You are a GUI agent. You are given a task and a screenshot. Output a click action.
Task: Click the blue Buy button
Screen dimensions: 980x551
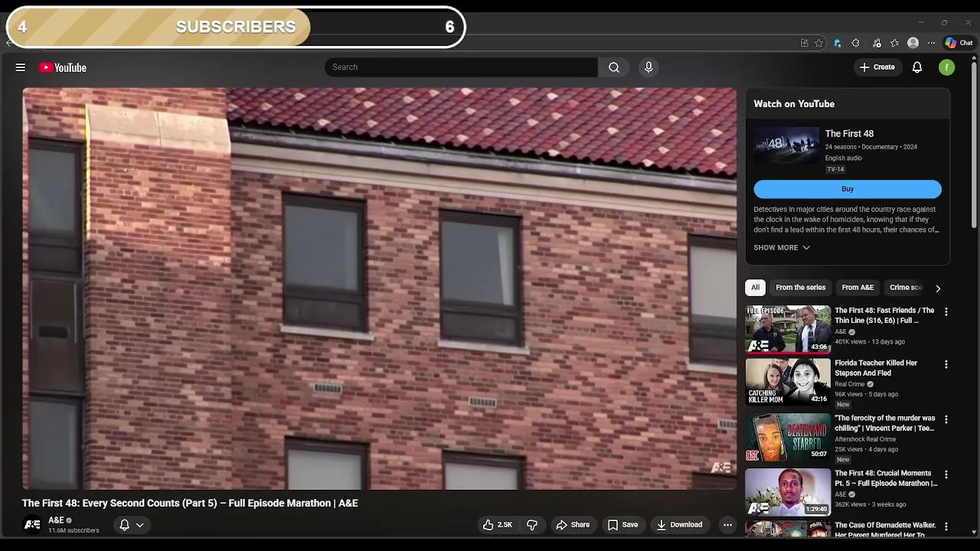pos(848,189)
